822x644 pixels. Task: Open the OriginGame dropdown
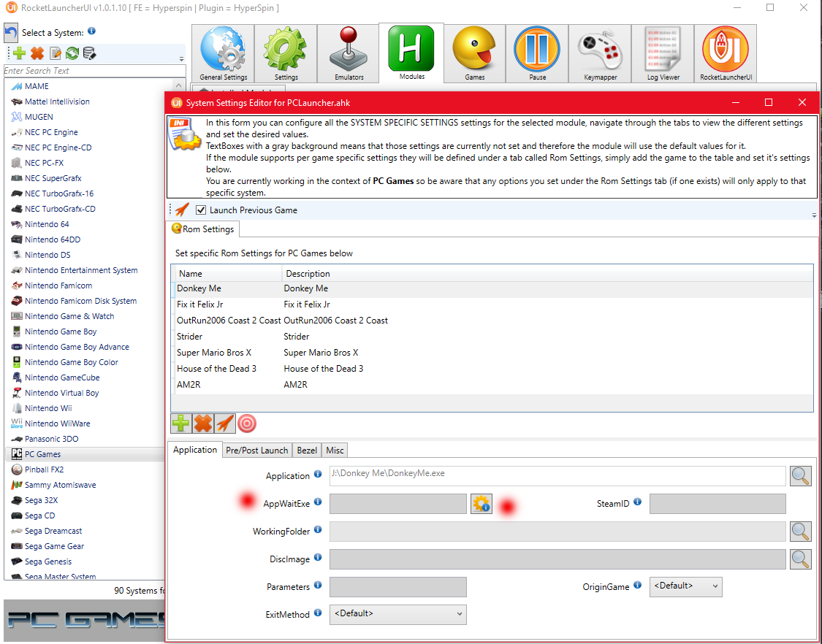(685, 586)
